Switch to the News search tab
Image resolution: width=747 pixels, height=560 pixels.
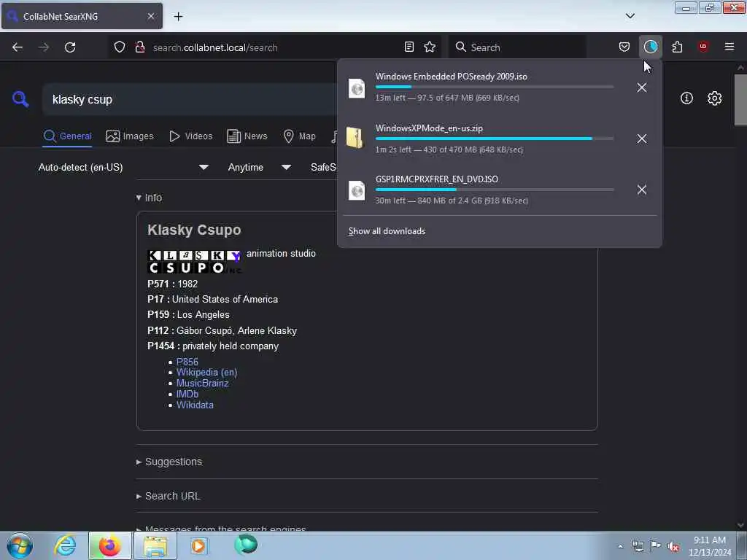point(247,136)
